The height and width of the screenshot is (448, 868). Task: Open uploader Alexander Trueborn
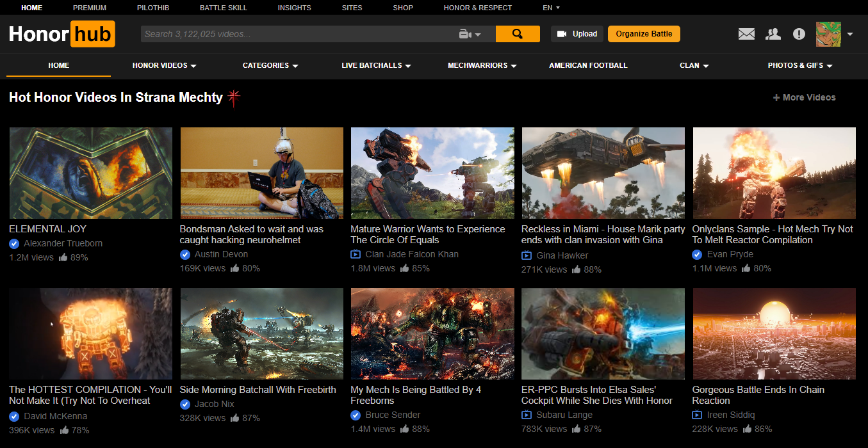point(63,243)
